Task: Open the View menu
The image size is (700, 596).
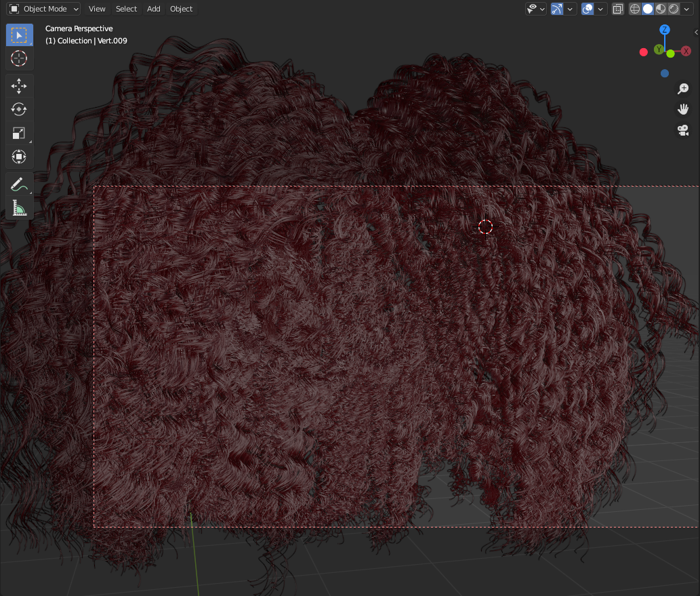Action: coord(97,9)
